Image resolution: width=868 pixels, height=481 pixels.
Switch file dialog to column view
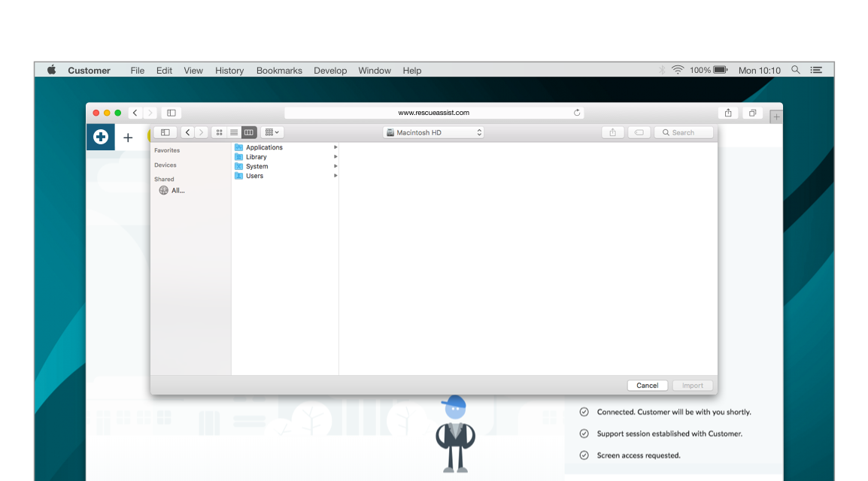point(249,133)
